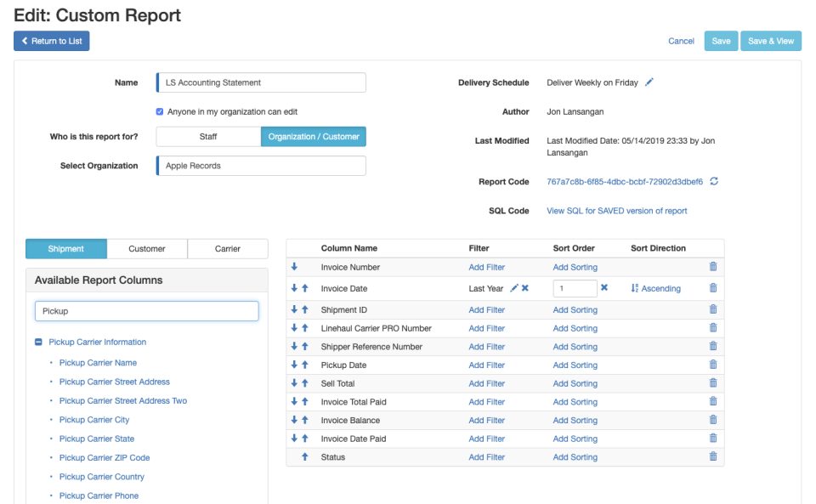The width and height of the screenshot is (816, 504).
Task: Edit the Last Year filter with the pencil
Action: pos(514,288)
